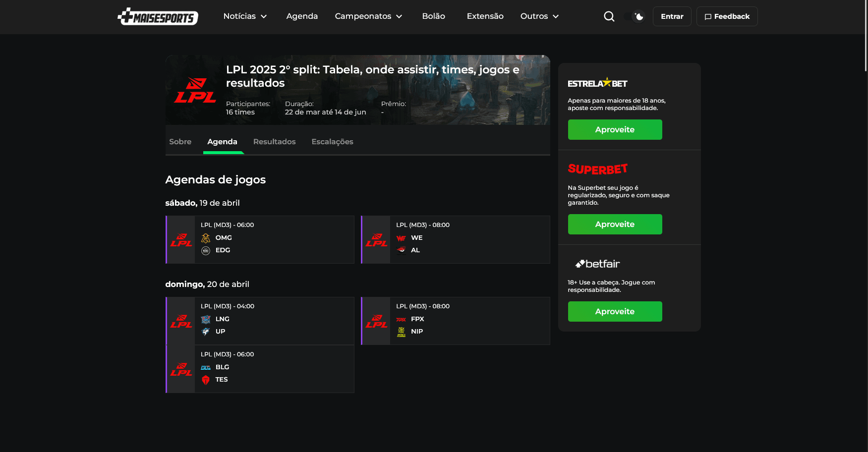
Task: Open the Bolão navigation item
Action: (x=434, y=16)
